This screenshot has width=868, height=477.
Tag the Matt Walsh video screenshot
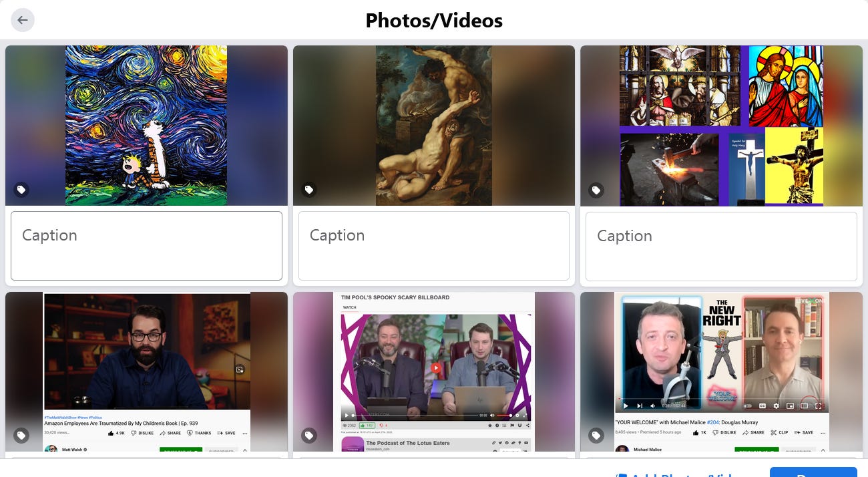click(x=21, y=436)
